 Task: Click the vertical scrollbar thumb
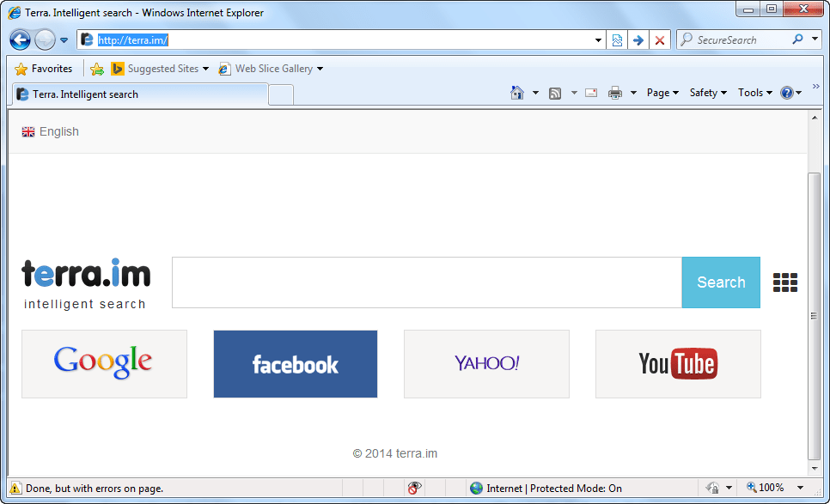pyautogui.click(x=815, y=316)
